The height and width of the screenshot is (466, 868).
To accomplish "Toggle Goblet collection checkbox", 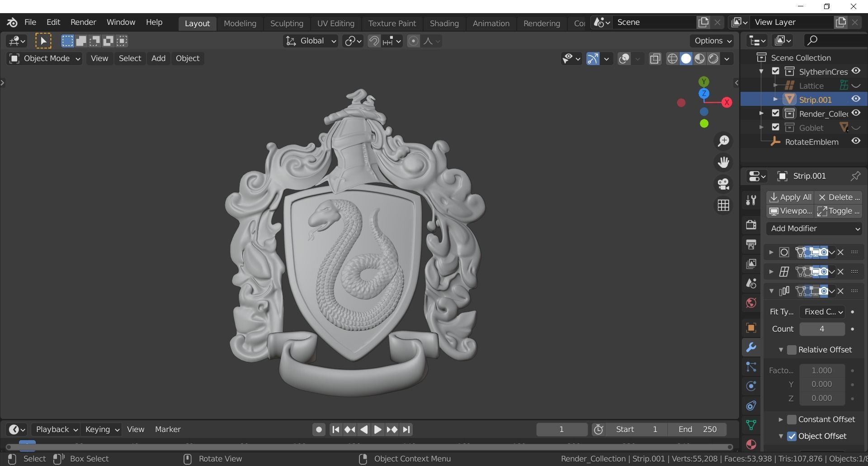I will pyautogui.click(x=776, y=127).
